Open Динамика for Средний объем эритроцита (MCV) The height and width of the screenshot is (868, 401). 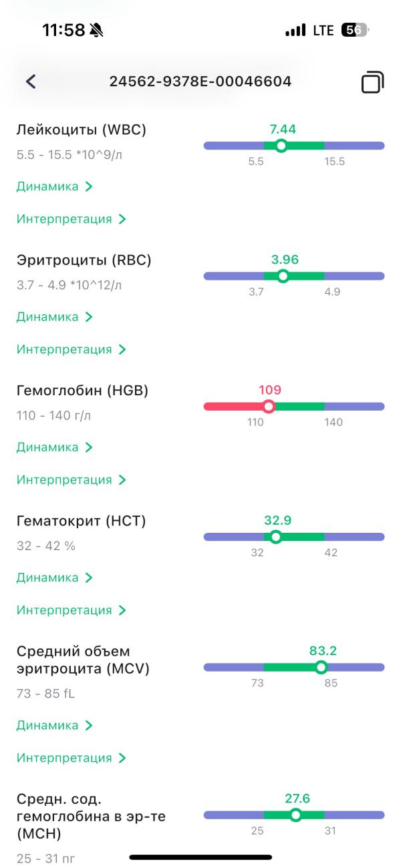coord(54,725)
